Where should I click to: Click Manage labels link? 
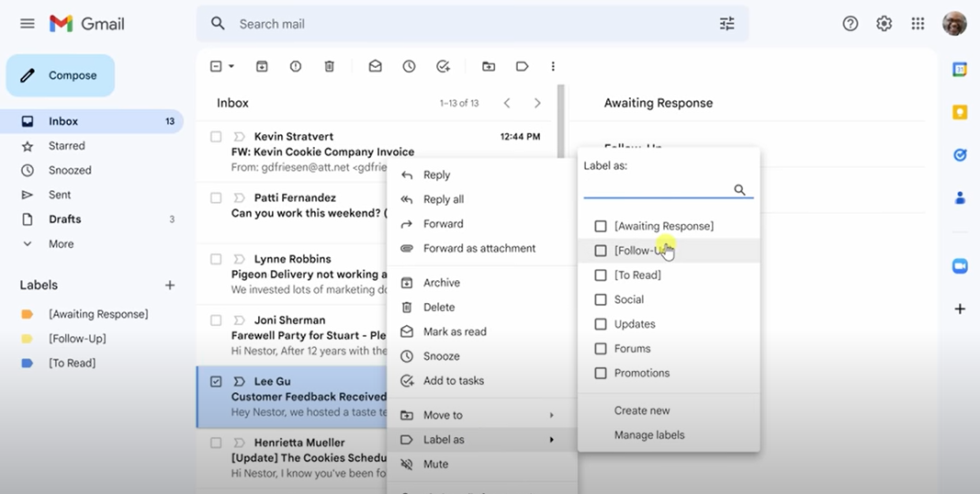(x=649, y=435)
